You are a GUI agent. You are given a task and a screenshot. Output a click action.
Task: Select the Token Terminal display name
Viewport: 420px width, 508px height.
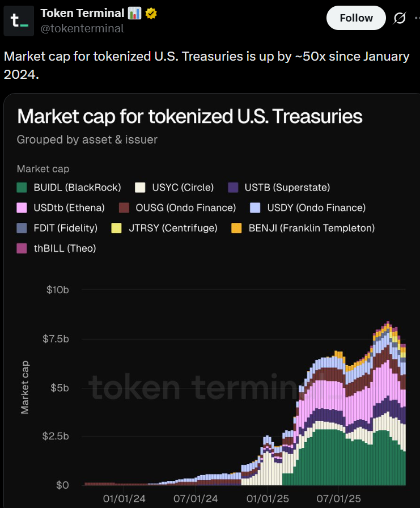pos(82,13)
